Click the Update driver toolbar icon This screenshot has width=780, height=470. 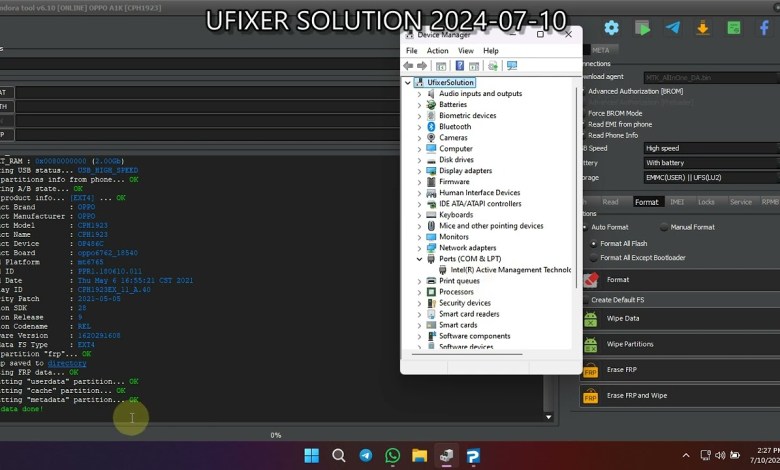click(x=492, y=66)
